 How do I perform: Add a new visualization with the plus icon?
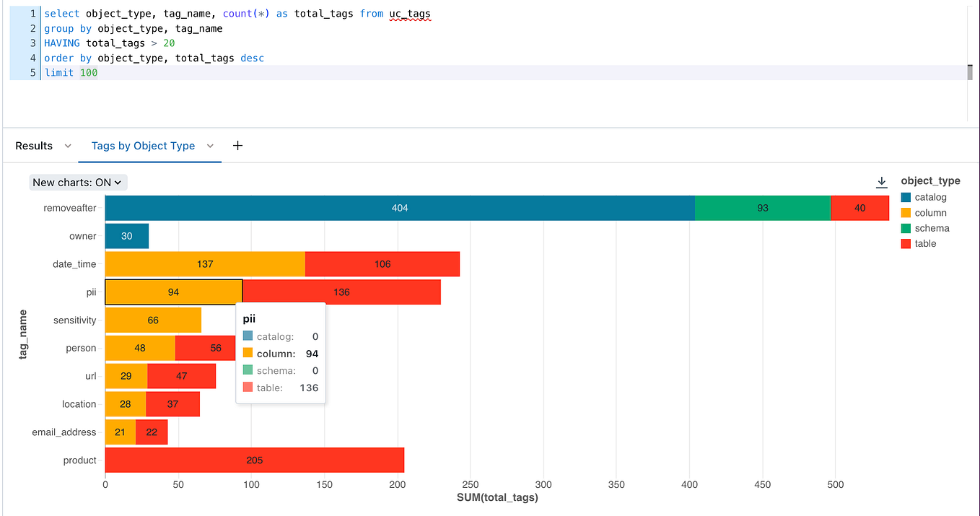(237, 145)
